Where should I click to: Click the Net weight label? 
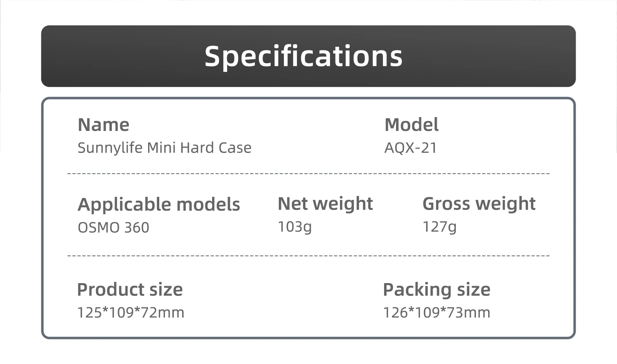point(325,204)
